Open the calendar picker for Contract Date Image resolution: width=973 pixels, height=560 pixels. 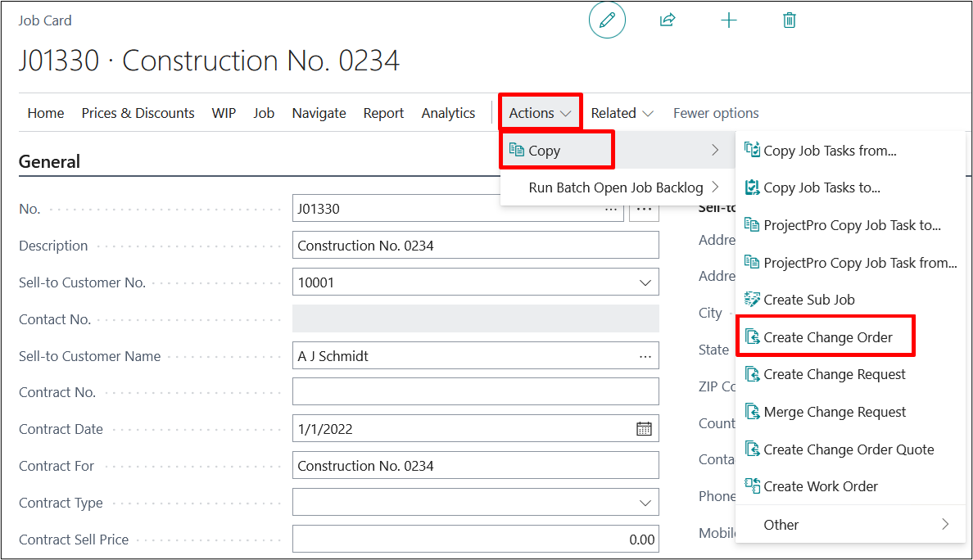pyautogui.click(x=644, y=429)
